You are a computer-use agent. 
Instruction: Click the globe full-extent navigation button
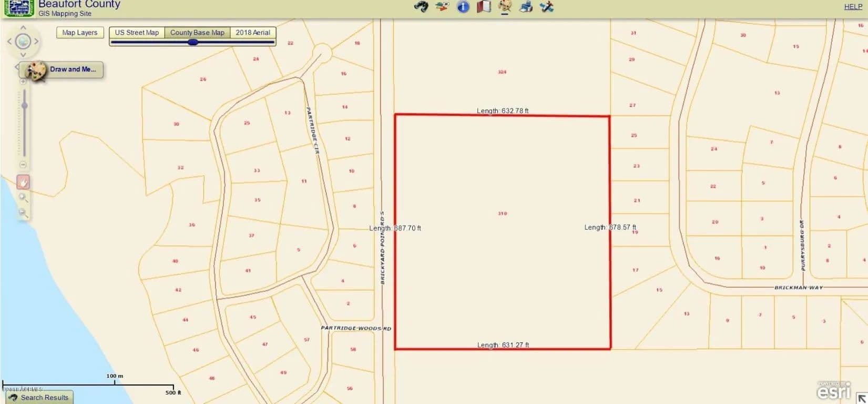pyautogui.click(x=23, y=41)
